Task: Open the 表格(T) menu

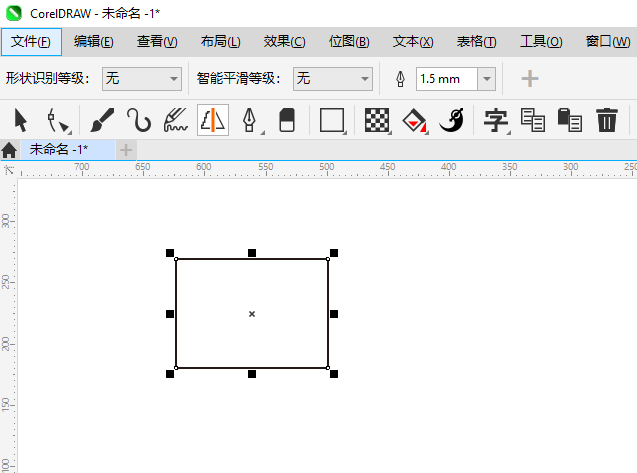Action: tap(476, 42)
